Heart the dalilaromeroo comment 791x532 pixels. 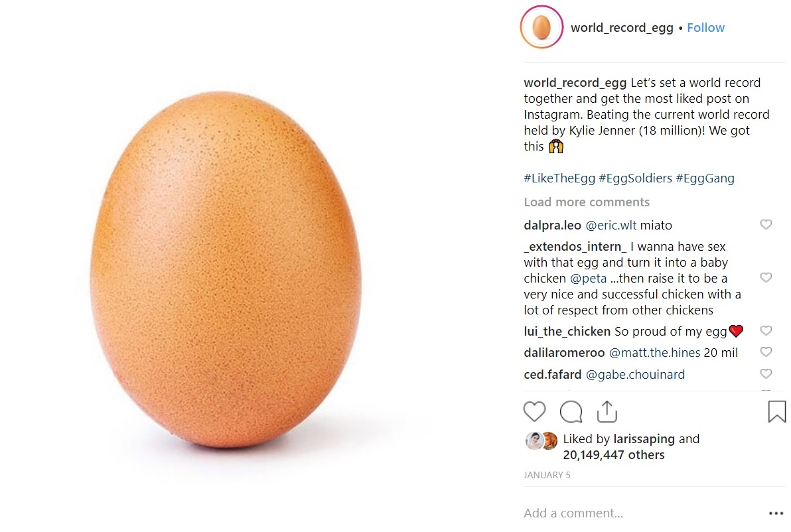point(766,352)
